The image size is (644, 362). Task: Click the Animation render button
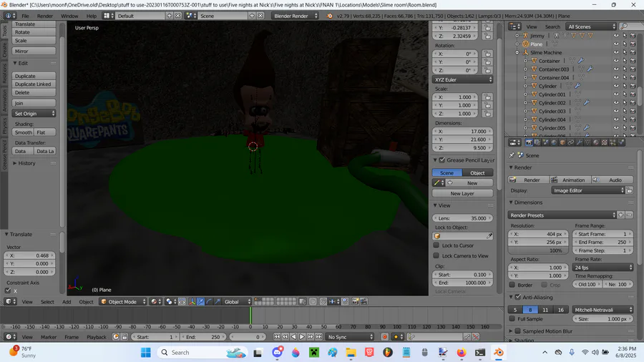click(x=570, y=180)
